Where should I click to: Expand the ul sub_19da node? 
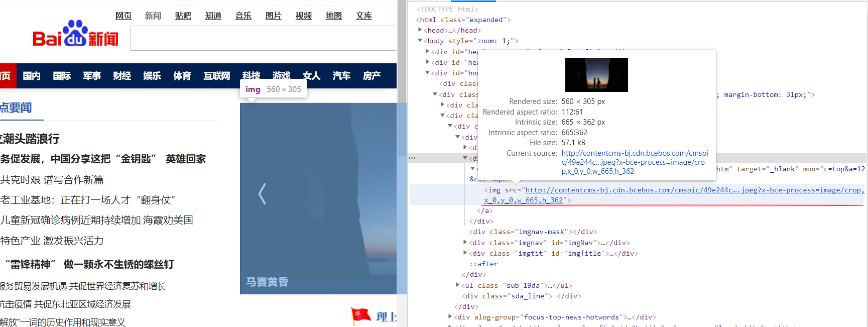coord(457,285)
